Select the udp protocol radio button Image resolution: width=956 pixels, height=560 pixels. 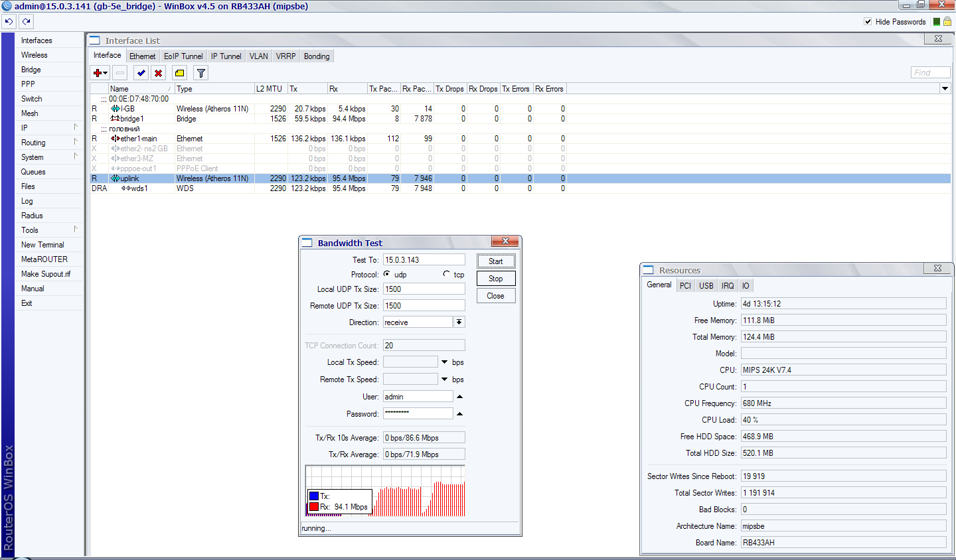(x=387, y=274)
